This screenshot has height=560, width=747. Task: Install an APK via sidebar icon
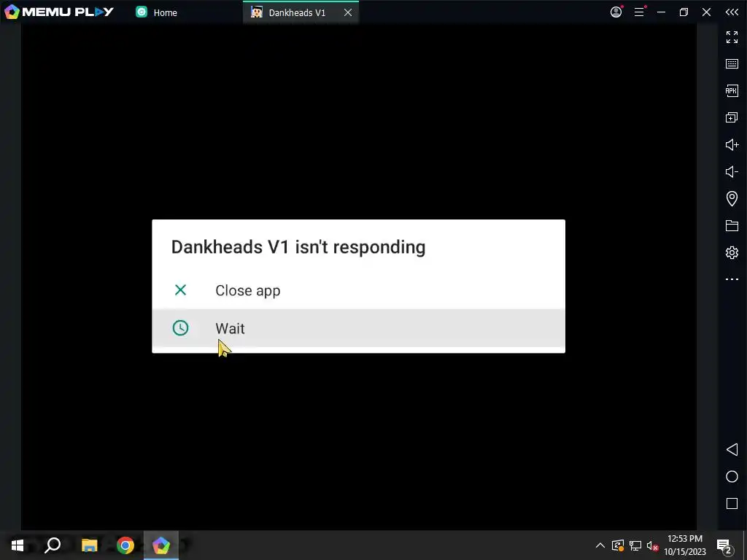click(732, 90)
